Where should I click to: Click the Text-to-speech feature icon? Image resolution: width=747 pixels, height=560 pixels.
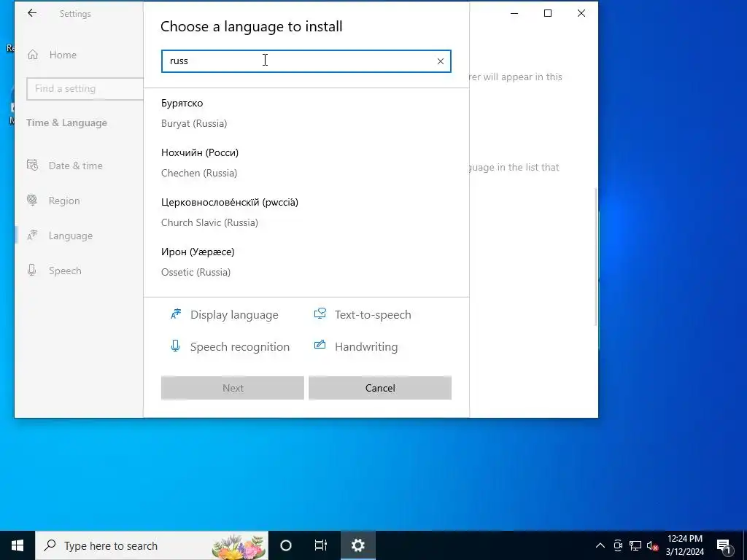point(320,314)
